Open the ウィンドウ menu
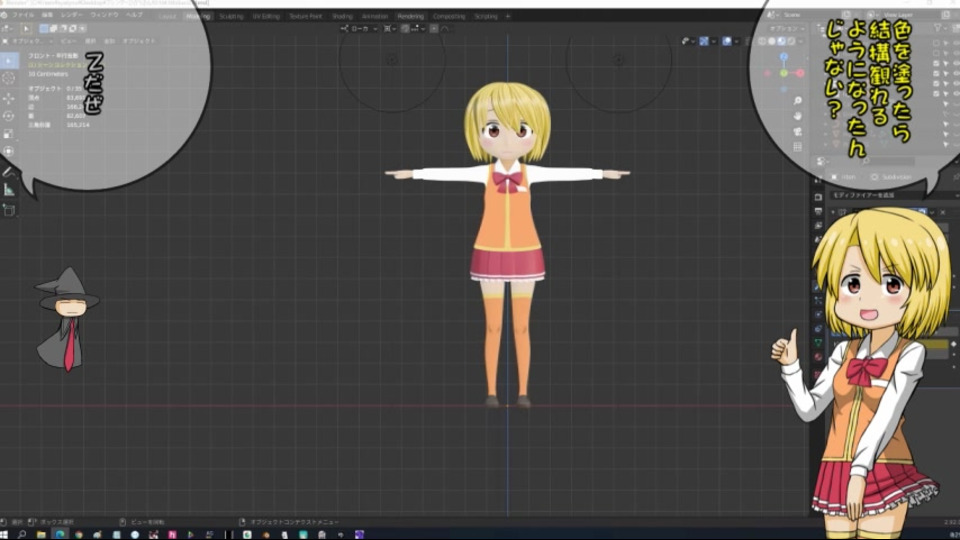This screenshot has width=960, height=540. coord(104,15)
